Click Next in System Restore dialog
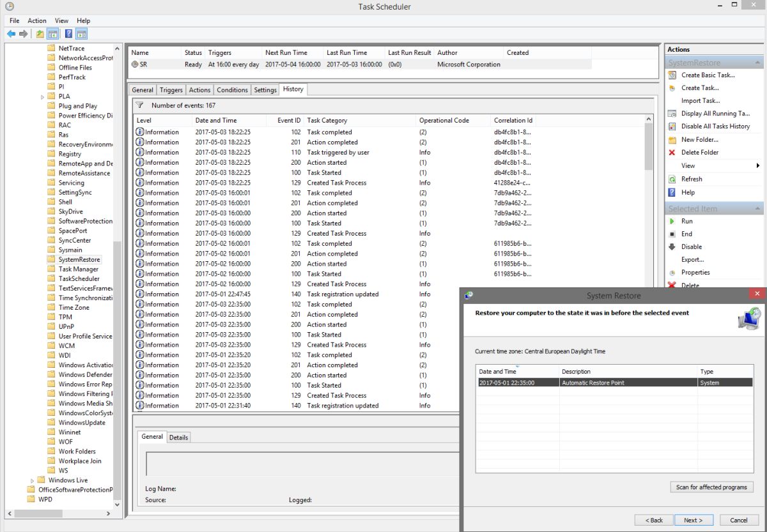The height and width of the screenshot is (532, 767). (693, 520)
